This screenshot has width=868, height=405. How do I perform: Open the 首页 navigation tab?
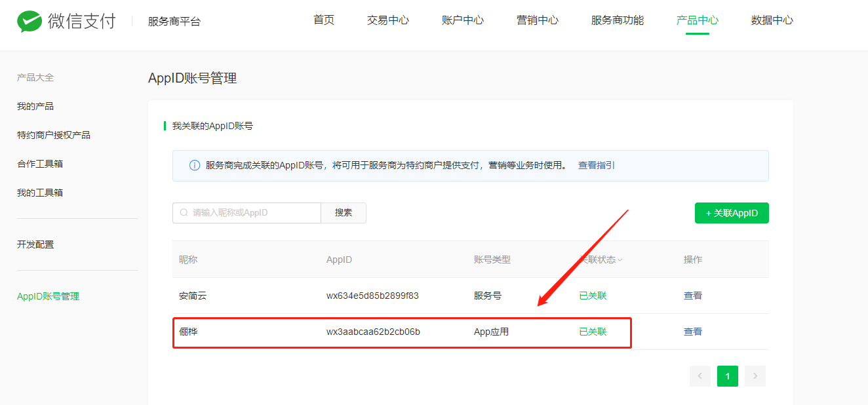click(324, 20)
